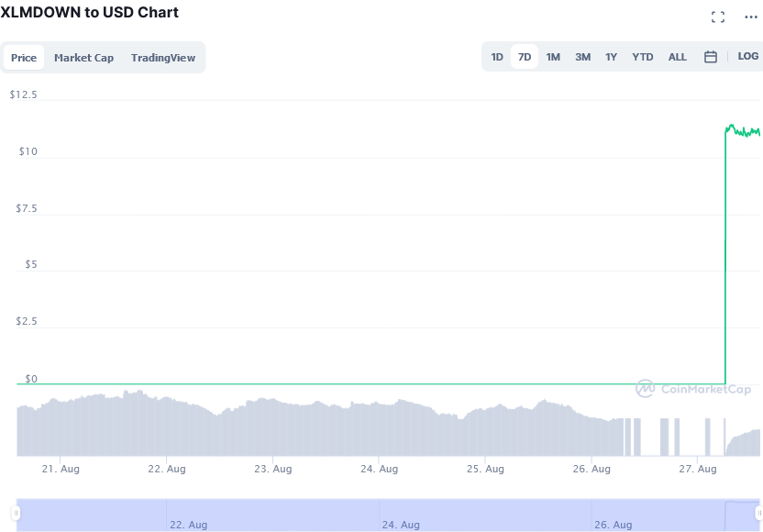Open the calendar date range picker
Viewport: 763px width, 532px height.
click(x=711, y=57)
